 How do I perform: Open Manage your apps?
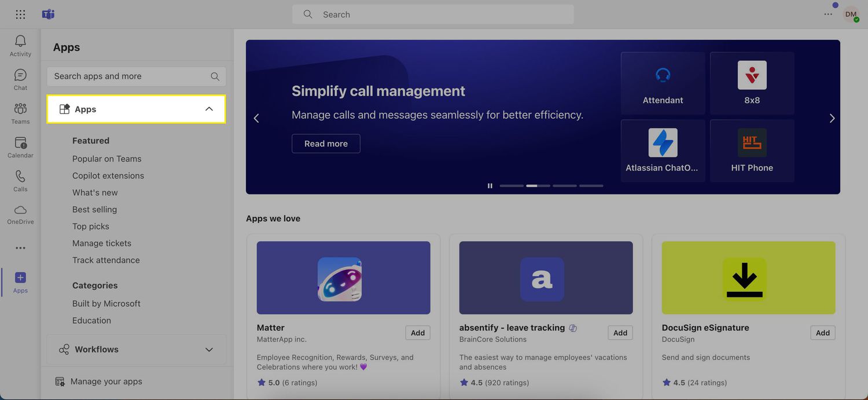click(x=106, y=381)
